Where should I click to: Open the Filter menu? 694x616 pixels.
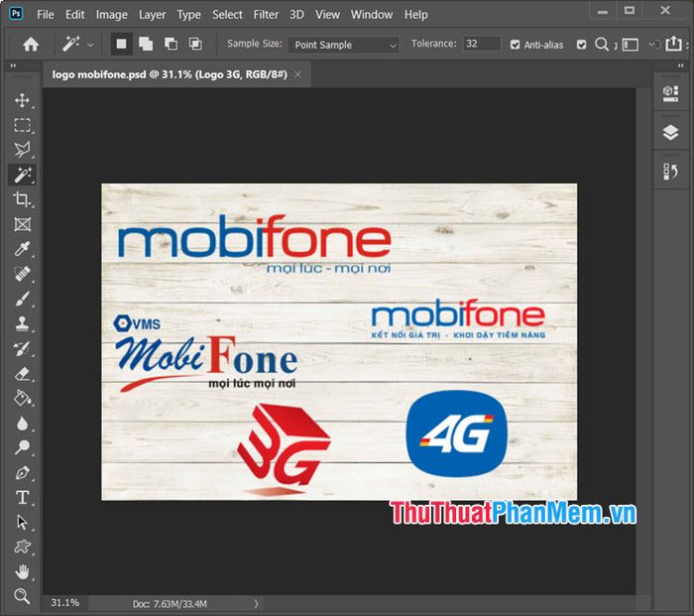point(266,15)
